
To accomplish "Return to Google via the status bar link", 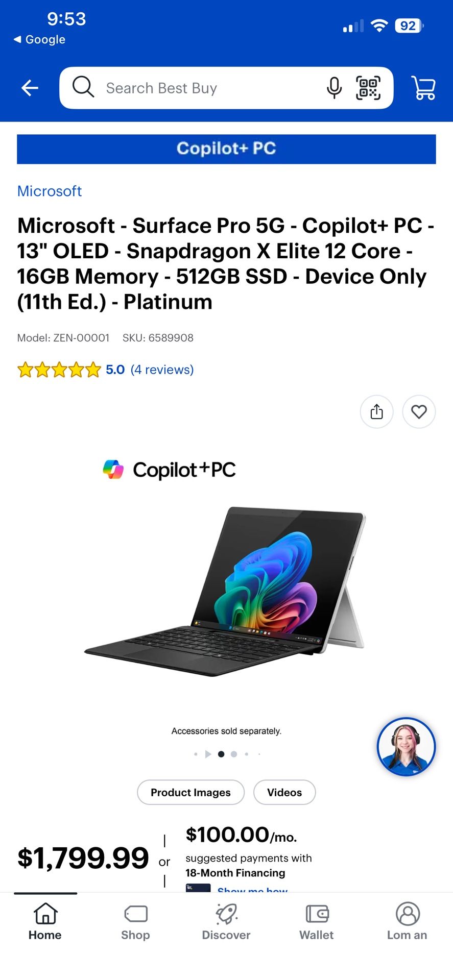I will (x=39, y=39).
